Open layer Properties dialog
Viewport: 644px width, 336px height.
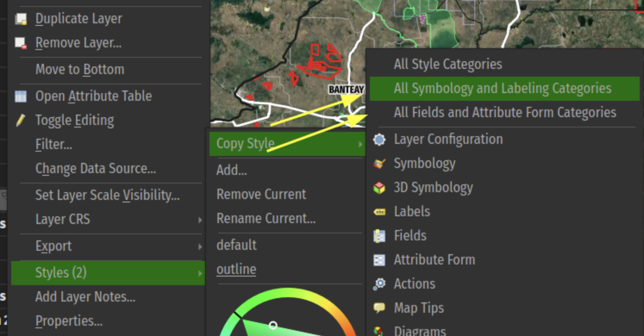pos(69,321)
